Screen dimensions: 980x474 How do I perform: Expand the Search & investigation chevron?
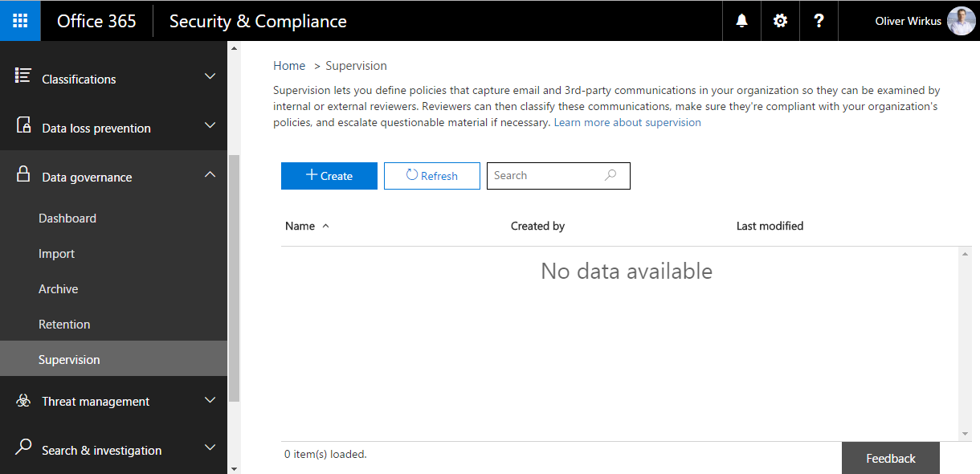point(210,447)
